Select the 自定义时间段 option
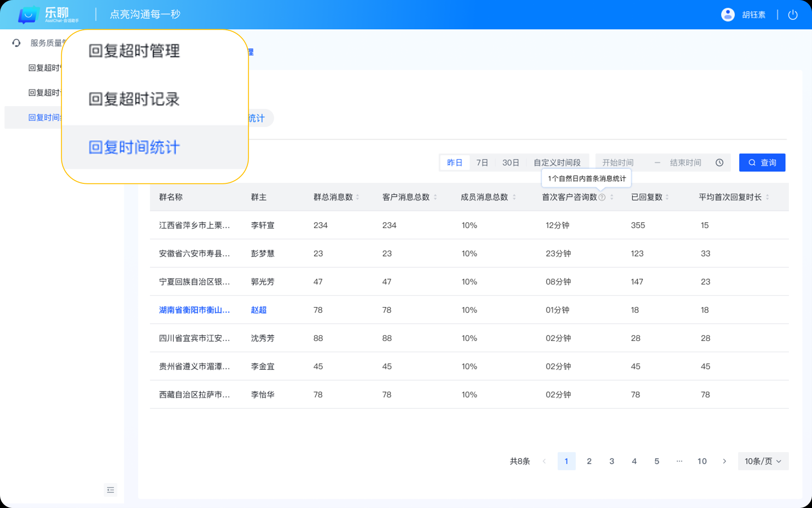The width and height of the screenshot is (812, 508). click(x=557, y=163)
